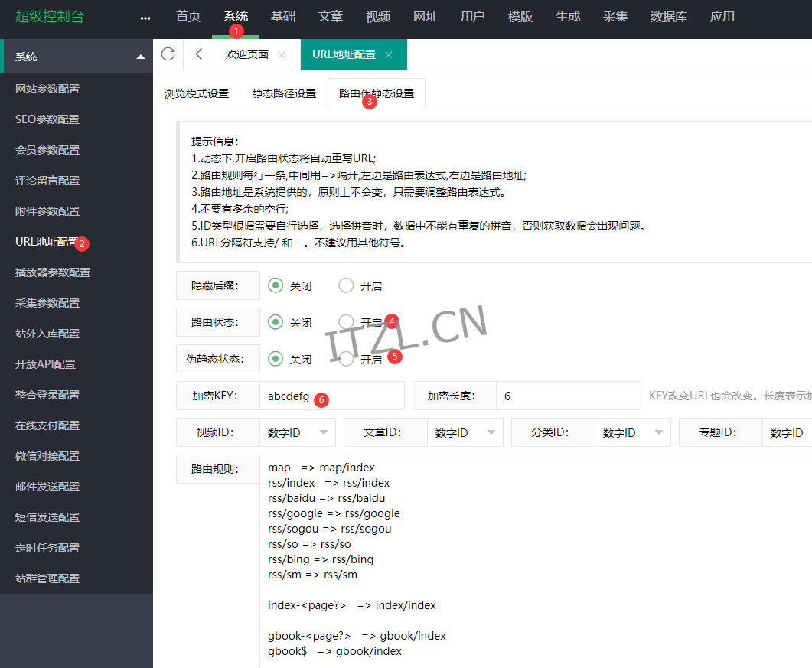The width and height of the screenshot is (812, 668).
Task: Enable 隐藏后缀 by selecting 开启
Action: 347,285
